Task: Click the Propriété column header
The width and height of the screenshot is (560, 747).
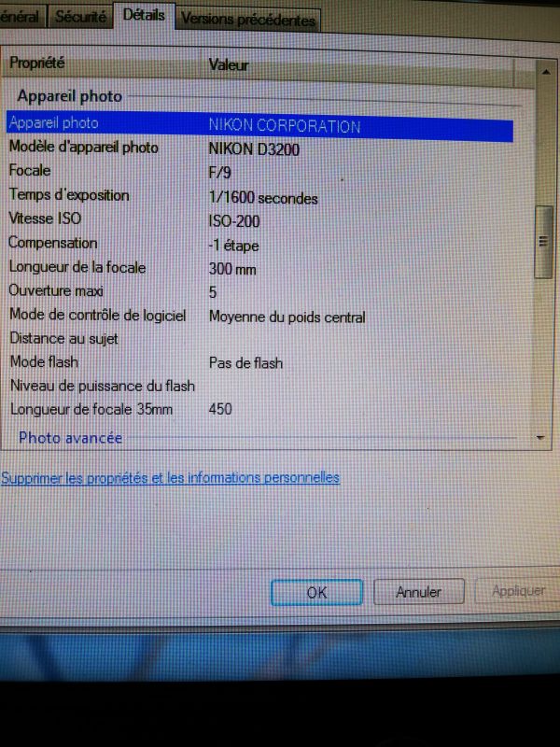Action: [103, 63]
